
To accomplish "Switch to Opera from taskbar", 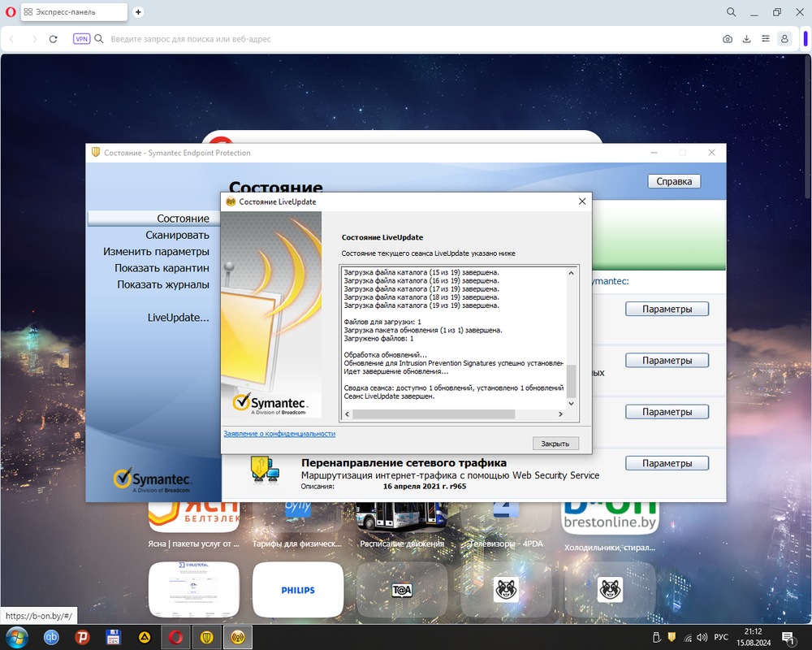I will 175,638.
